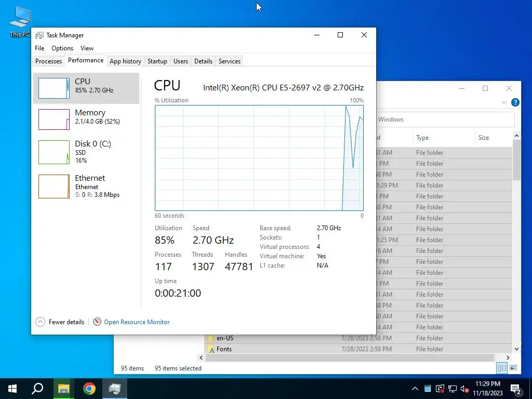Click the blue tray application icon
This screenshot has height=399, width=532.
pyautogui.click(x=428, y=389)
